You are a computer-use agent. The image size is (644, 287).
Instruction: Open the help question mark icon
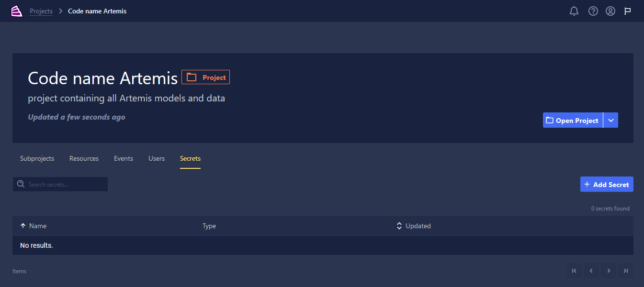(593, 11)
